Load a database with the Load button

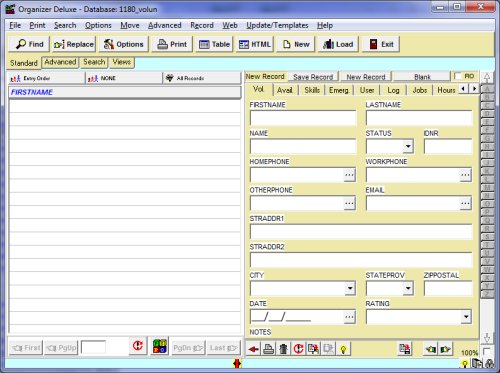[338, 44]
